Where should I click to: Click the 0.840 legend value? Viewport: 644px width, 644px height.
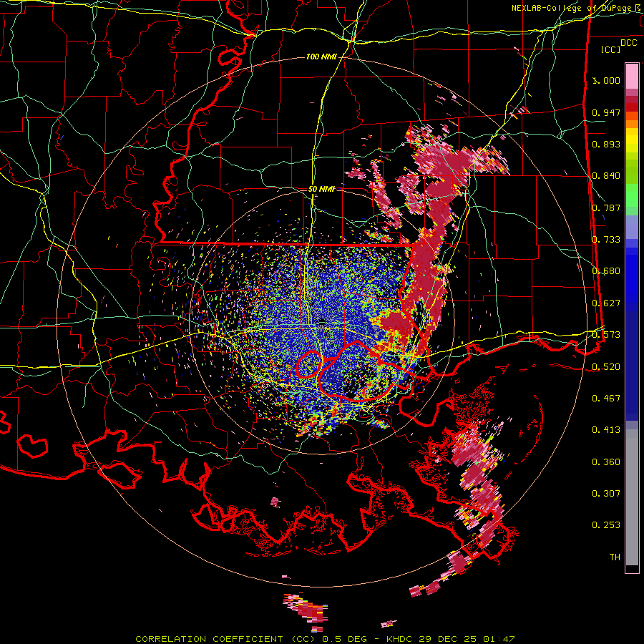(x=606, y=176)
